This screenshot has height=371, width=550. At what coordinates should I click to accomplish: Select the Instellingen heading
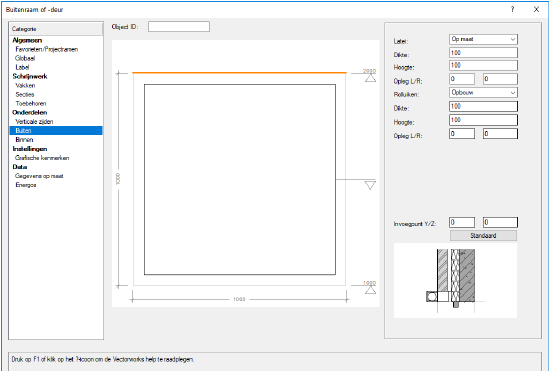(x=30, y=149)
